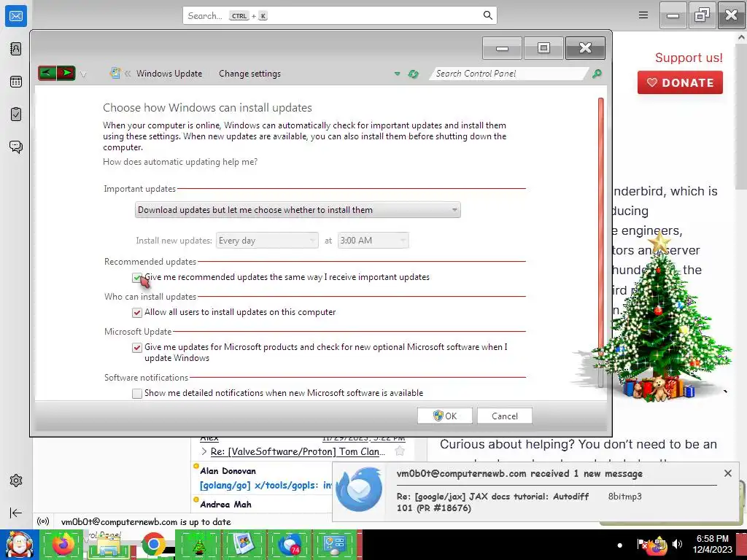Click status text 'vm0b0t@computernewb.com is up to date'
747x560 pixels.
(x=146, y=522)
